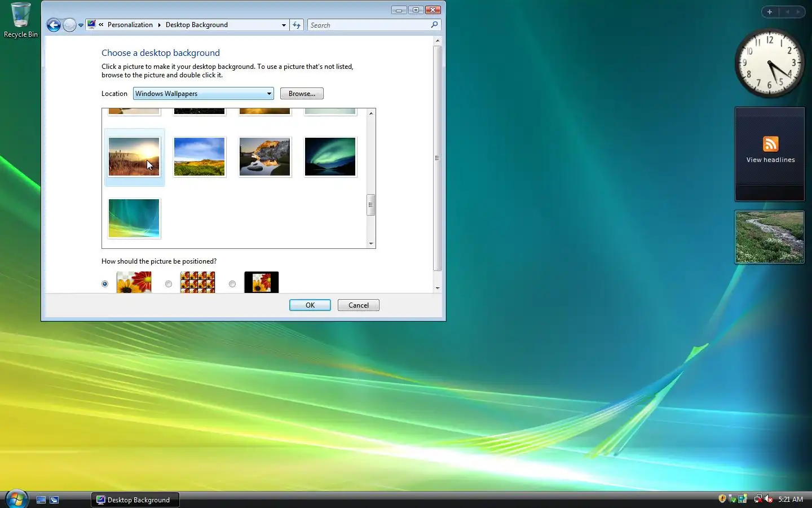Image resolution: width=812 pixels, height=508 pixels.
Task: Click the magnifier search icon
Action: pyautogui.click(x=434, y=25)
